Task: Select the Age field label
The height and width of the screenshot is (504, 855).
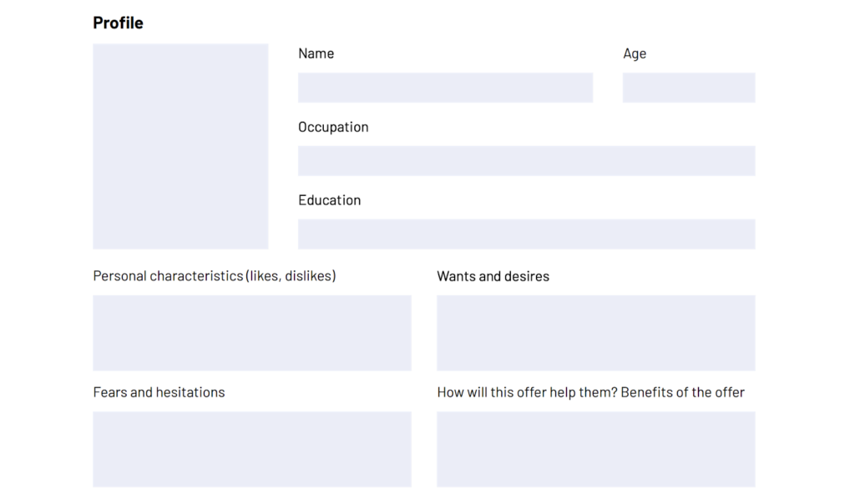Action: pos(635,54)
